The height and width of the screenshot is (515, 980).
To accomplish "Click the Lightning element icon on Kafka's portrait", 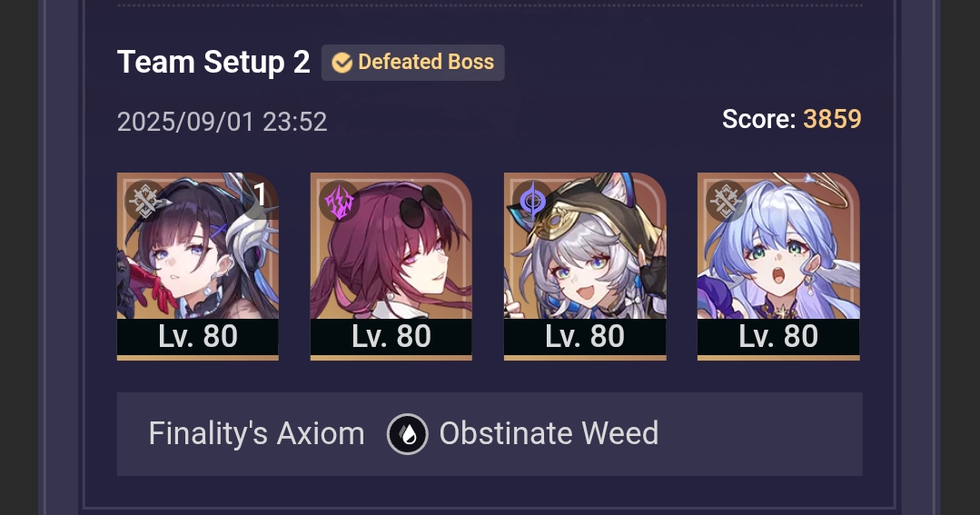I will click(x=340, y=202).
